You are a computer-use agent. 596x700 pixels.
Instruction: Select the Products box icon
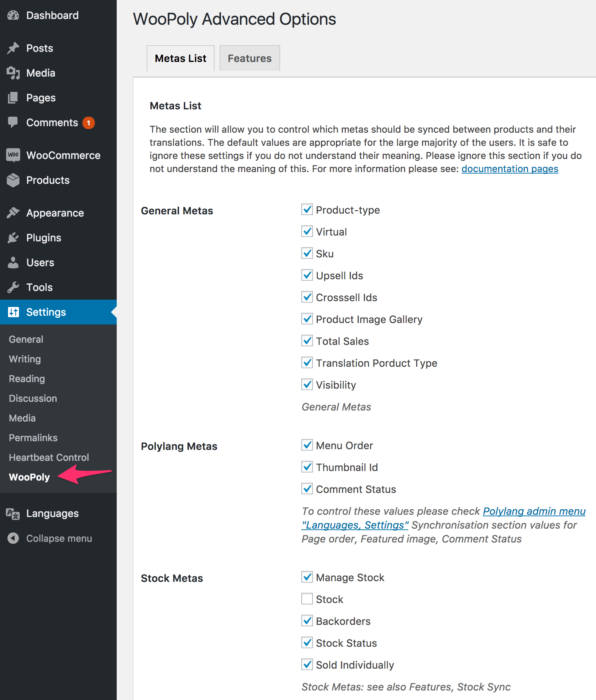pos(13,180)
